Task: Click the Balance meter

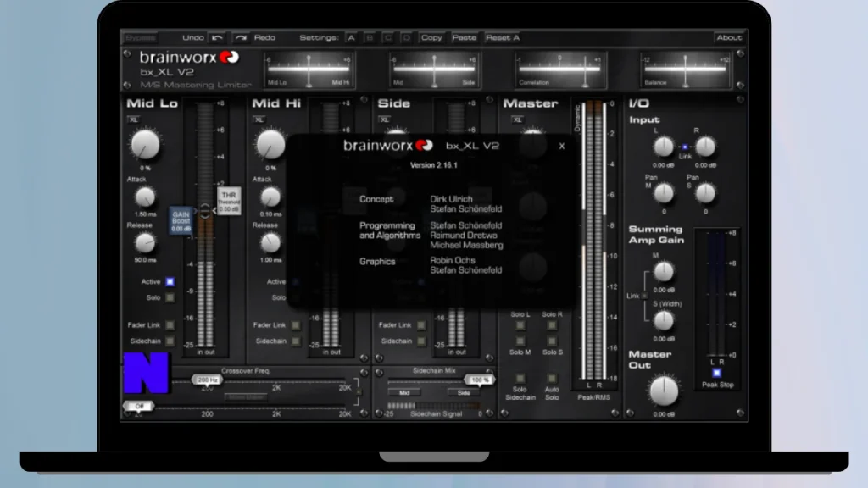Action: 685,69
